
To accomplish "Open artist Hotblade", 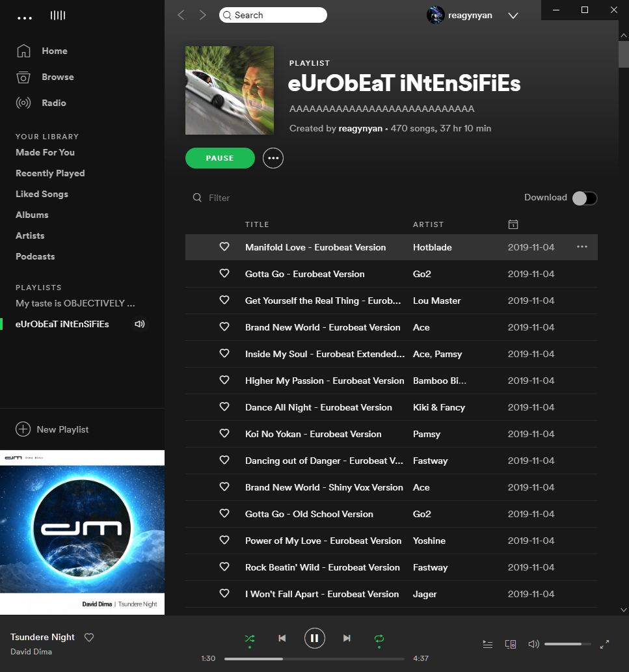I will (x=433, y=247).
